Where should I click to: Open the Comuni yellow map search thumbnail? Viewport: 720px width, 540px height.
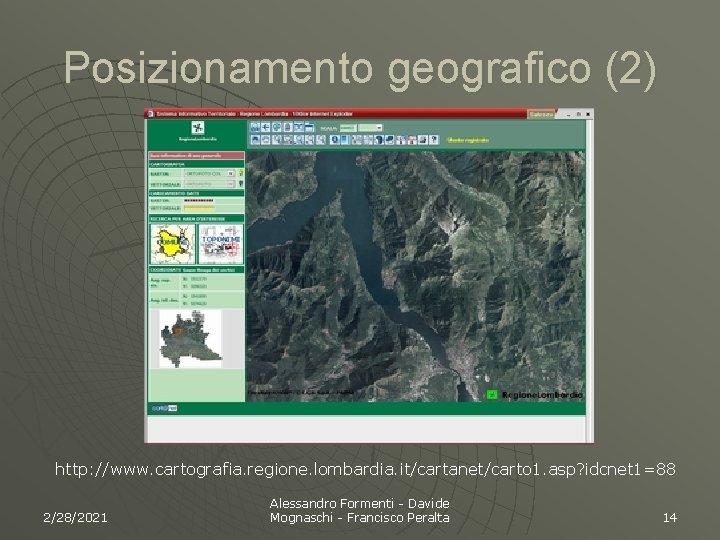[x=173, y=244]
